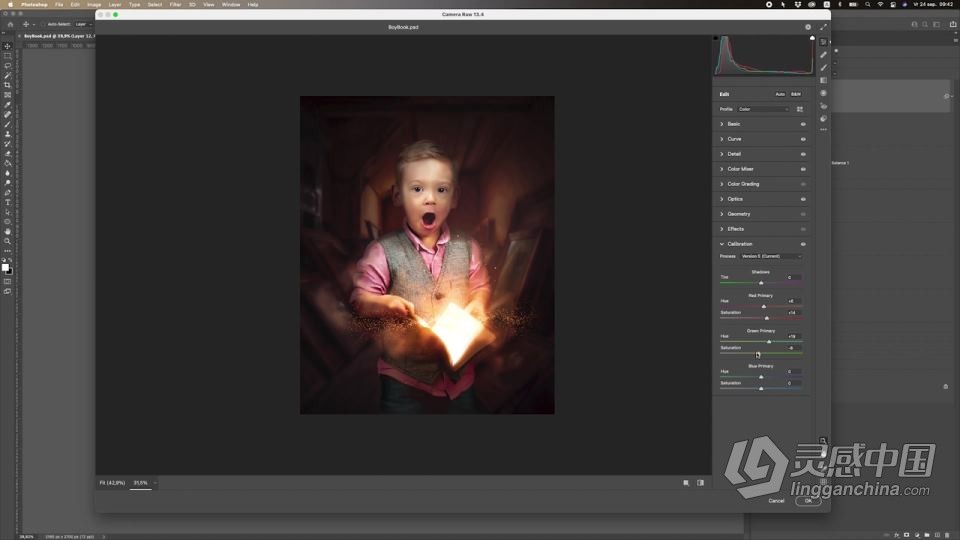
Task: Select the Crop tool in Photoshop toolbar
Action: tap(7, 85)
